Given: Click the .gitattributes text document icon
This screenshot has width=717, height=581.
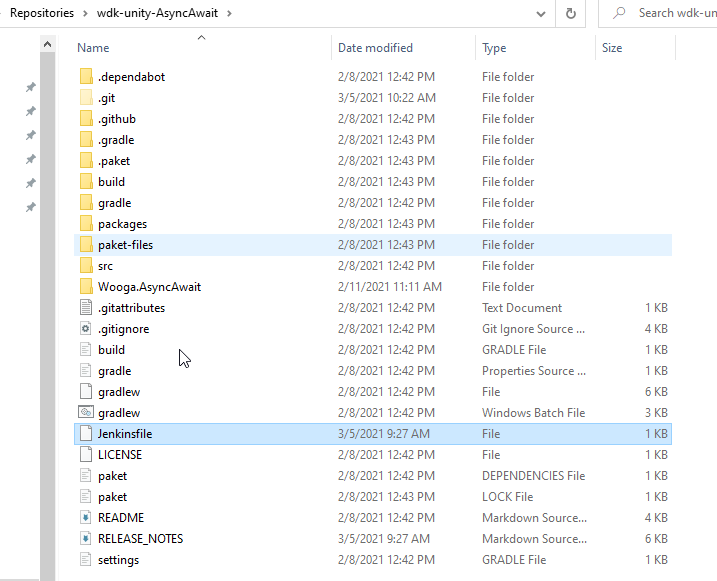Looking at the screenshot, I should click(86, 308).
